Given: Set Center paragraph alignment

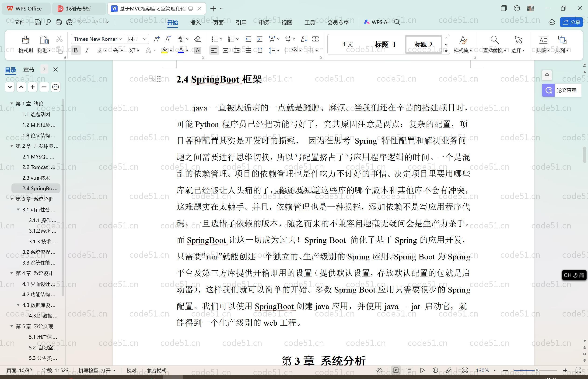Looking at the screenshot, I should coord(225,50).
